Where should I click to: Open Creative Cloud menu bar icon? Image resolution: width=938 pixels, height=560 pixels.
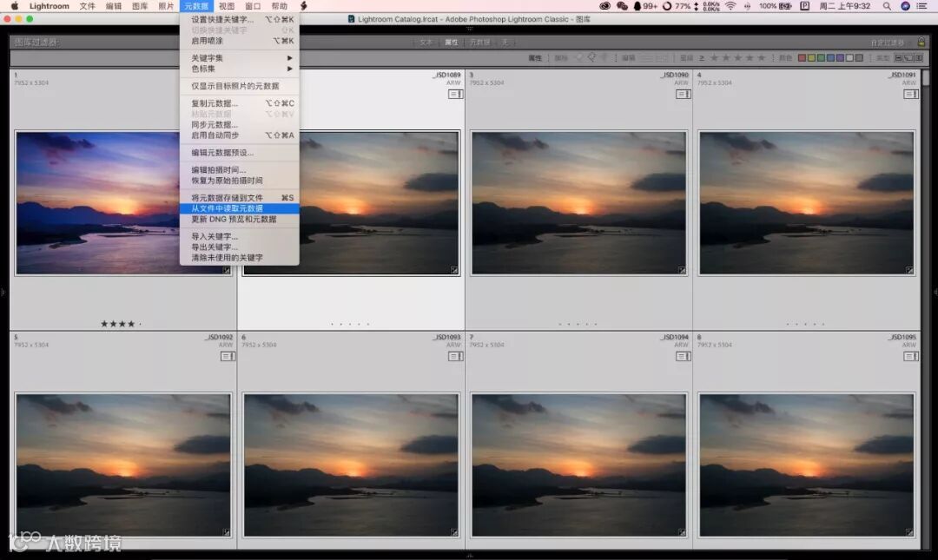[x=604, y=6]
